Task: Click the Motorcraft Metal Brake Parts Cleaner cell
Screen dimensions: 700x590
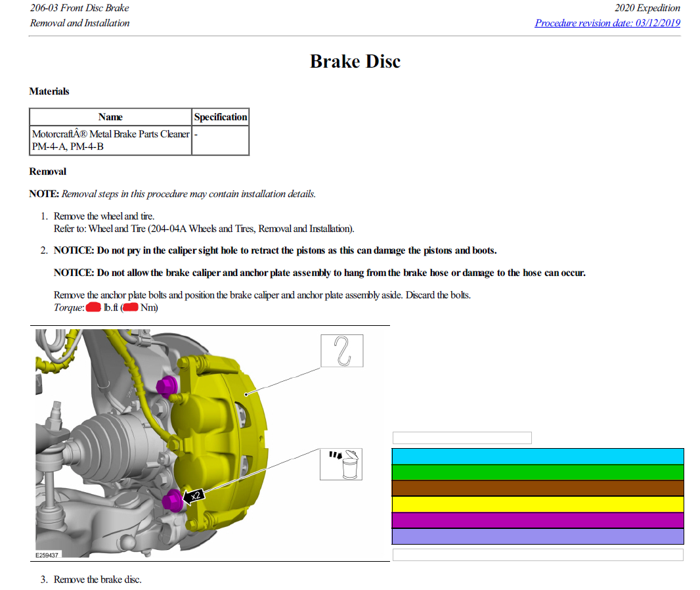Action: pos(110,140)
